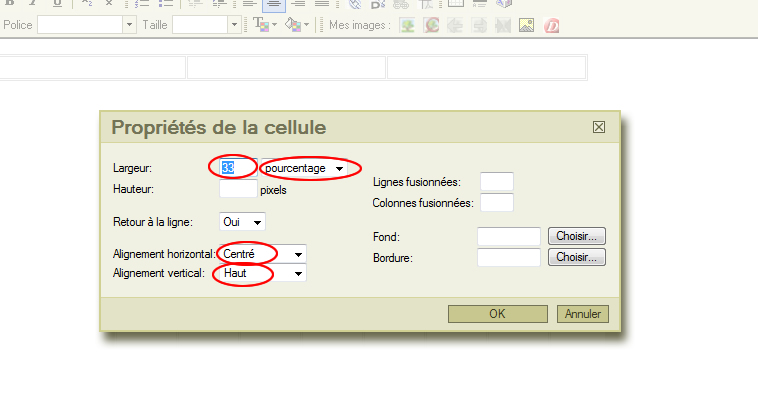
Task: Click Choisir button next to Fond
Action: tap(577, 236)
